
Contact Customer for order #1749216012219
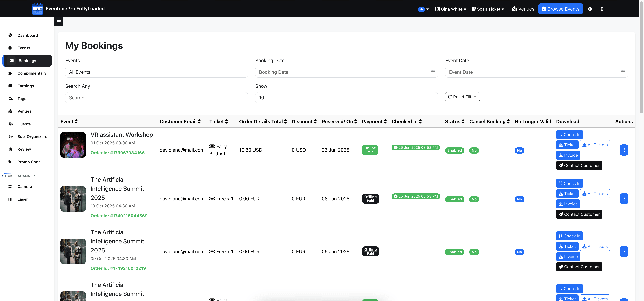[x=579, y=267]
